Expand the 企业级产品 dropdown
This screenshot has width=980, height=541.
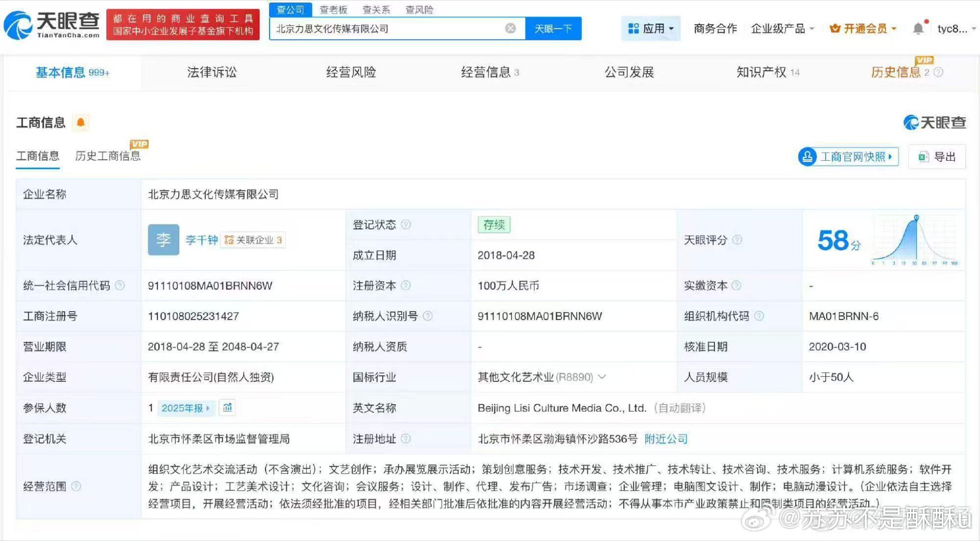click(x=782, y=28)
